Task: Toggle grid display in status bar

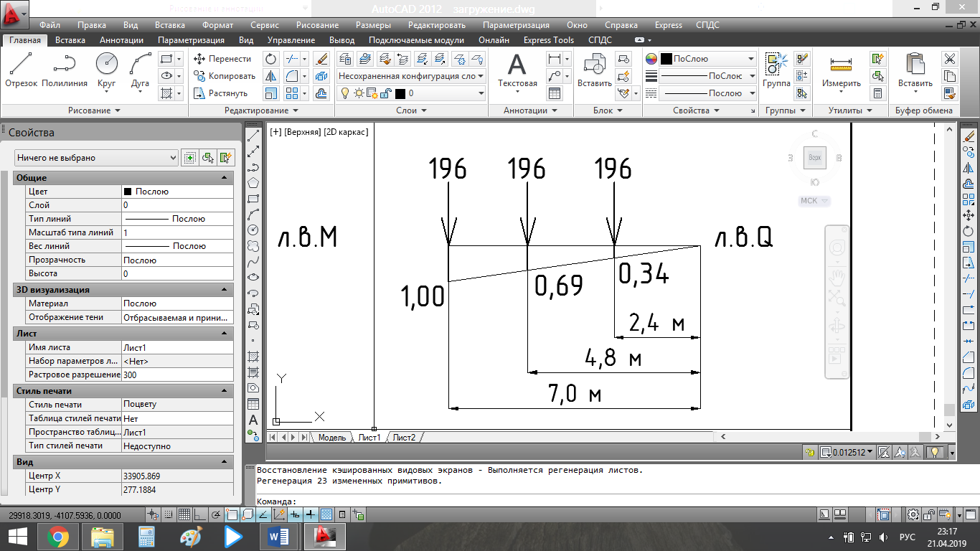Action: point(184,514)
